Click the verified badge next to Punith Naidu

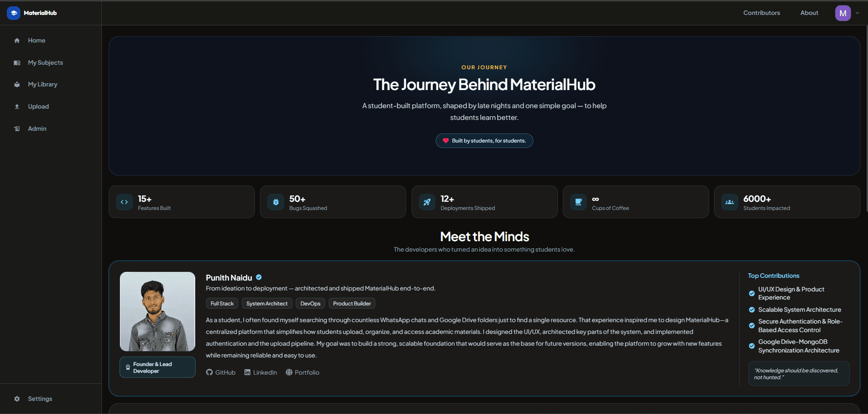coord(259,277)
